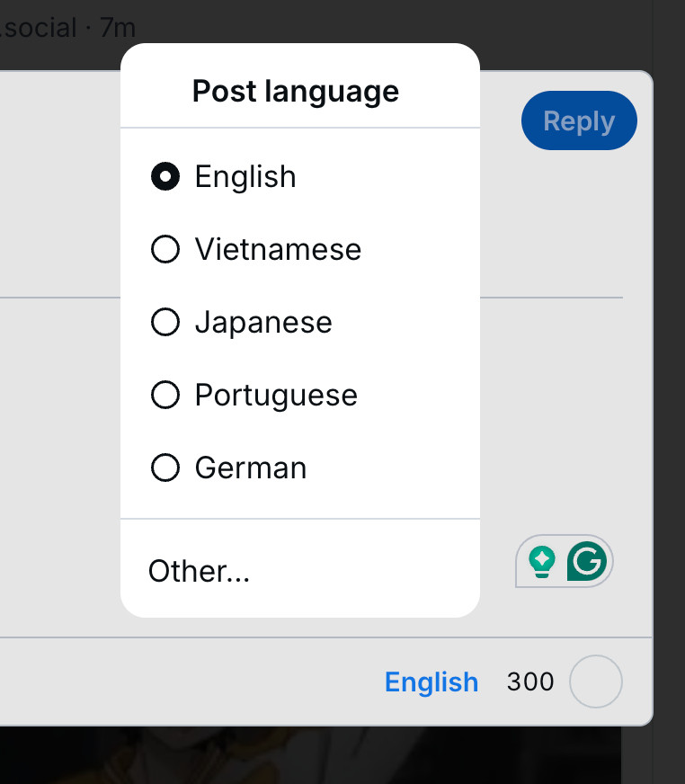Screen dimensions: 685x784
Task: Choose the Vietnamese label text
Action: point(278,249)
